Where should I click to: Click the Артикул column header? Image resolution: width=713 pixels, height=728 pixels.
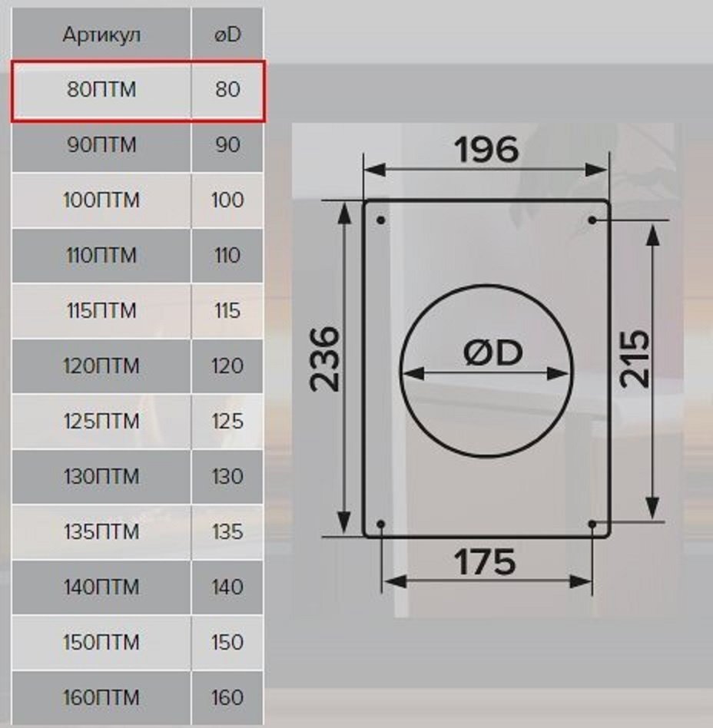pyautogui.click(x=101, y=35)
